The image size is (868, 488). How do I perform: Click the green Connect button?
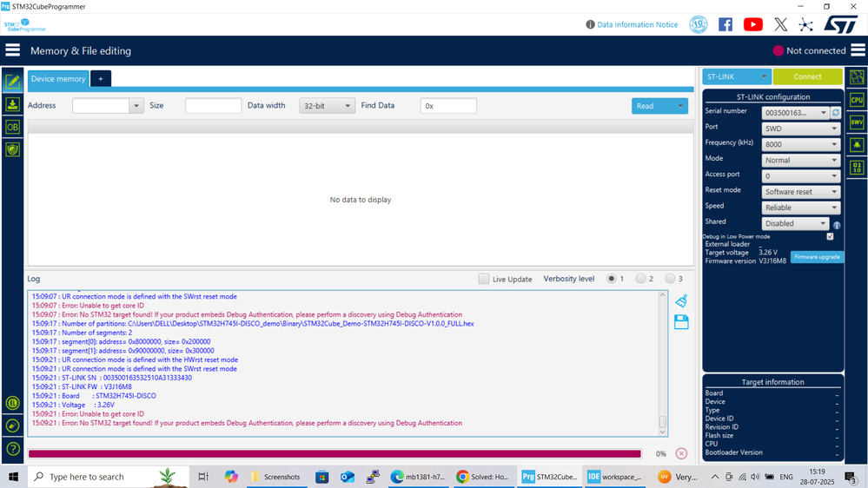pyautogui.click(x=807, y=76)
